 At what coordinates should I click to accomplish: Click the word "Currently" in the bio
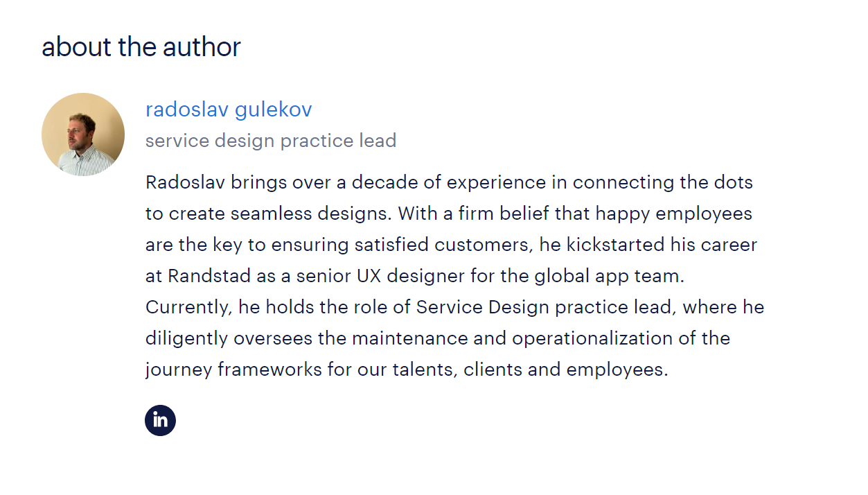click(x=188, y=307)
